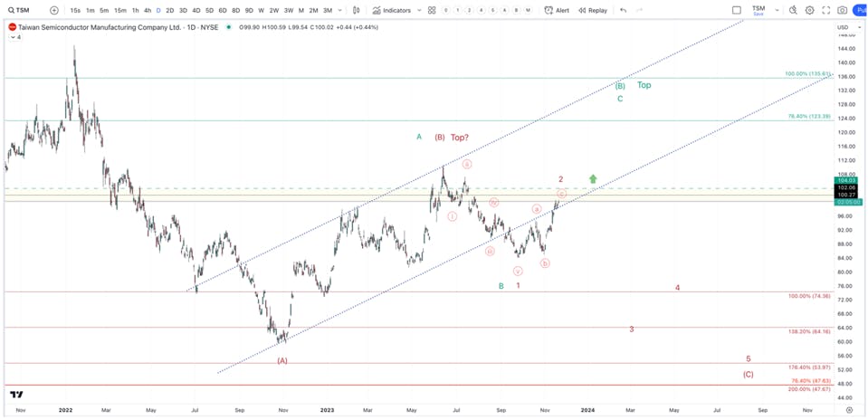Switch to the 6D timeframe

223,10
